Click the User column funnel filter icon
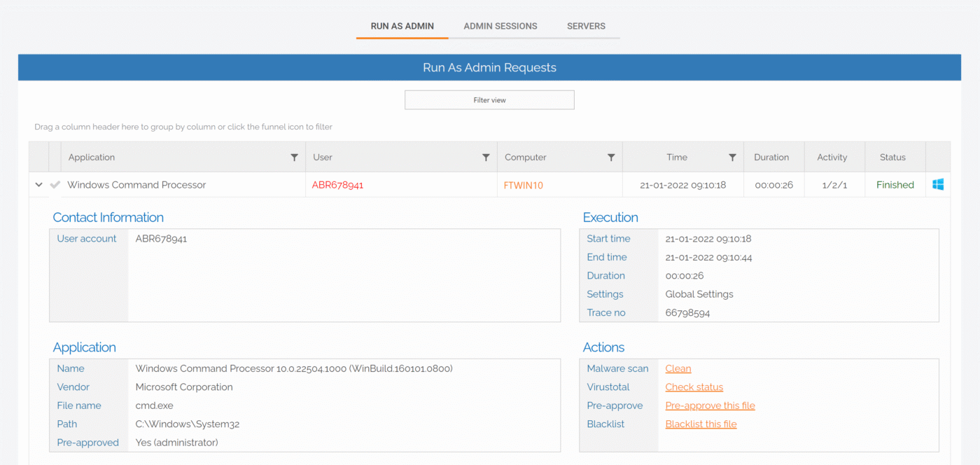980x465 pixels. pyautogui.click(x=486, y=158)
